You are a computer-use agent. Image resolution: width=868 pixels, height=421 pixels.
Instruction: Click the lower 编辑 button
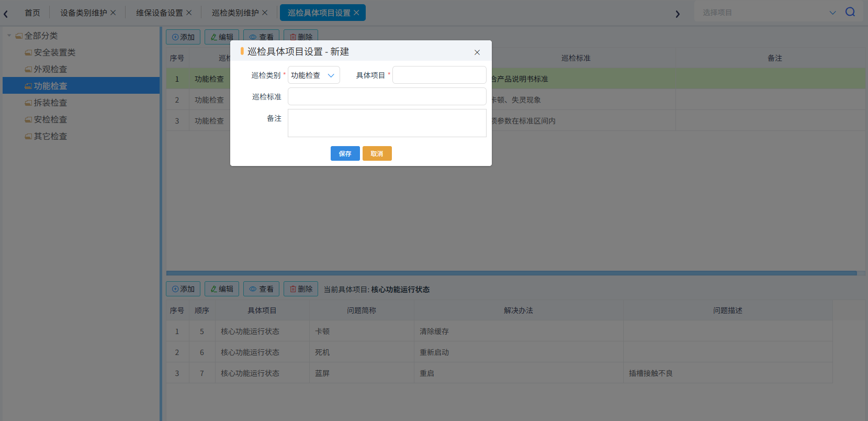[222, 289]
